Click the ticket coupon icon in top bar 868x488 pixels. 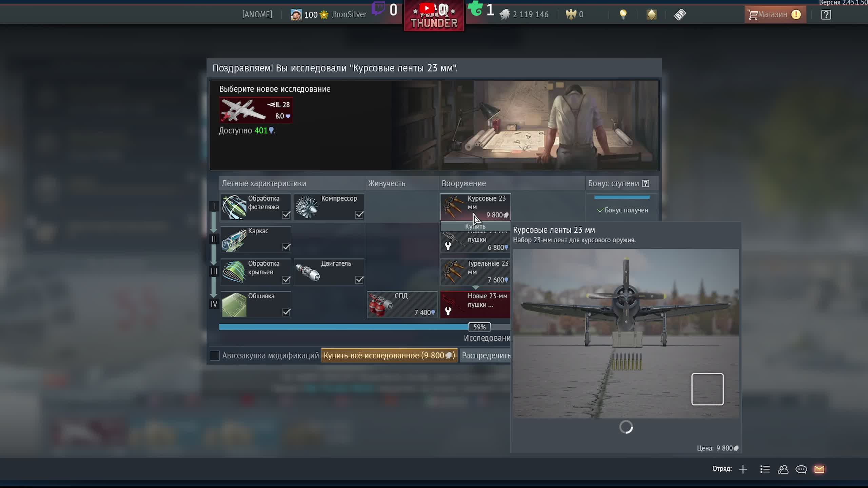click(x=680, y=15)
